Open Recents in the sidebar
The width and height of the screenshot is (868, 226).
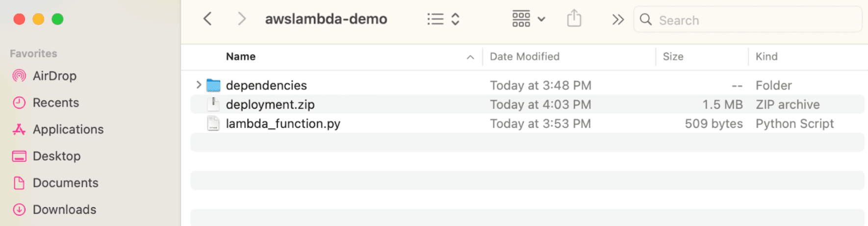(55, 103)
